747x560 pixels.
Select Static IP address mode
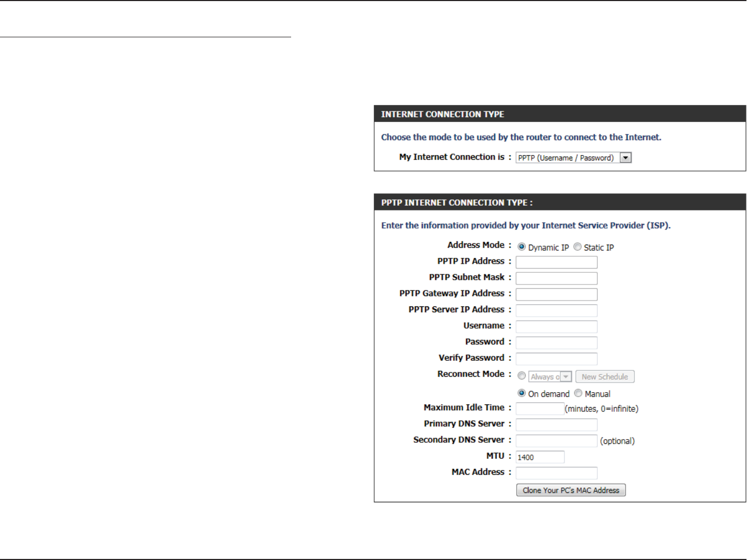coord(577,247)
